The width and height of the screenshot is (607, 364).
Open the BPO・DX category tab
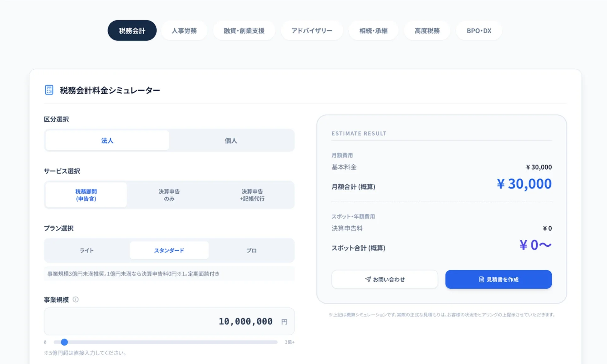(478, 30)
